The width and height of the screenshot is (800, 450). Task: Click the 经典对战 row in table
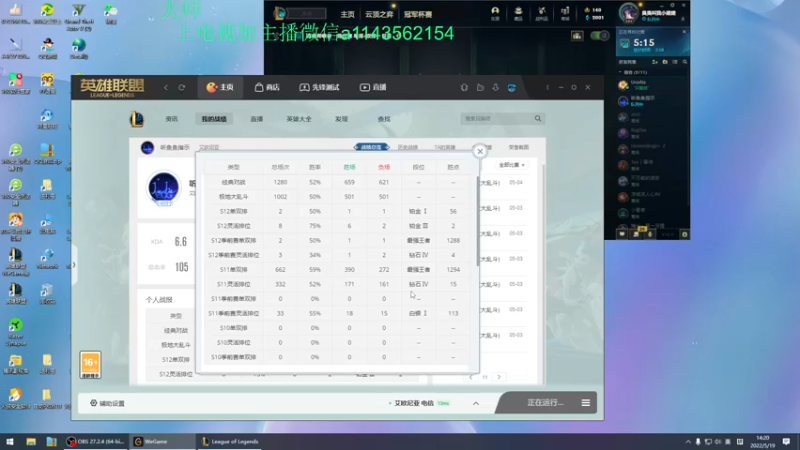[337, 182]
